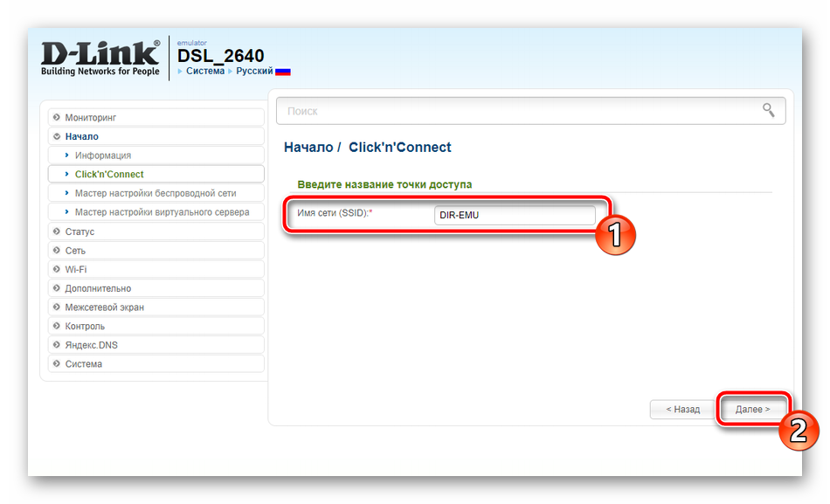Screen dimensions: 830x504
Task: Click the < Назад button
Action: click(682, 410)
